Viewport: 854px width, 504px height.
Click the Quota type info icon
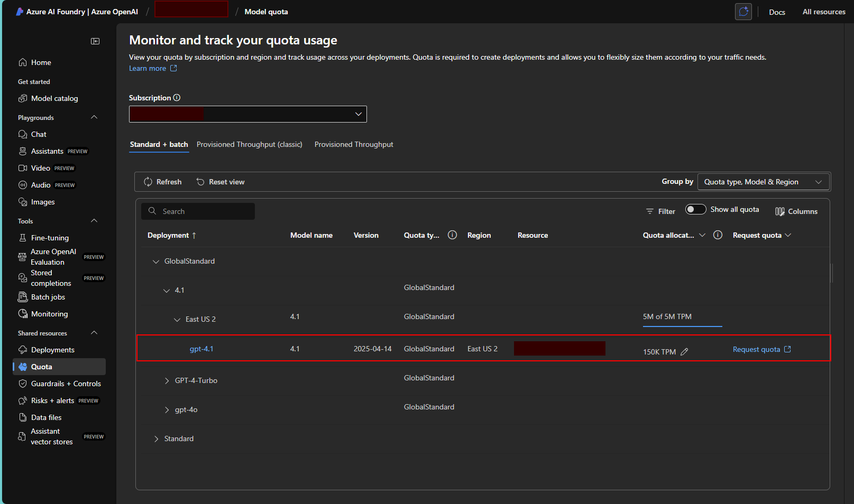[x=452, y=235]
